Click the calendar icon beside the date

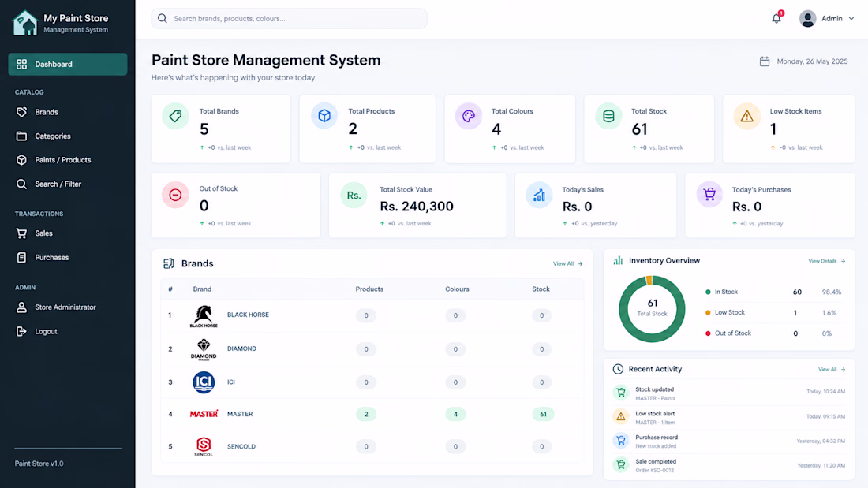[765, 61]
